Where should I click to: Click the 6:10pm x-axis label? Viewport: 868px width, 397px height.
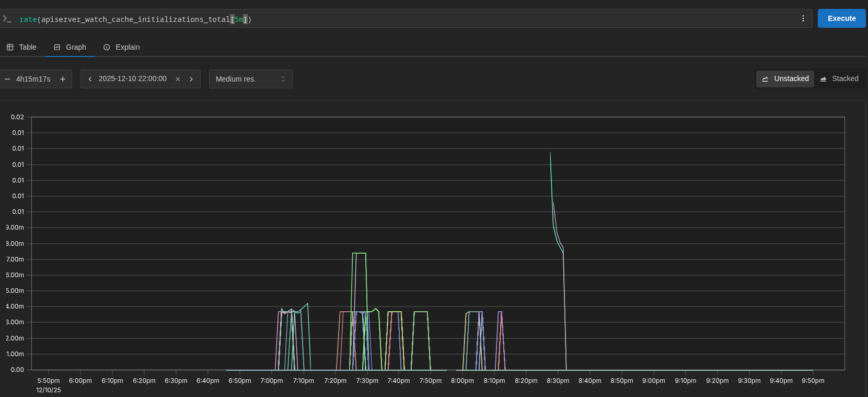pyautogui.click(x=112, y=381)
